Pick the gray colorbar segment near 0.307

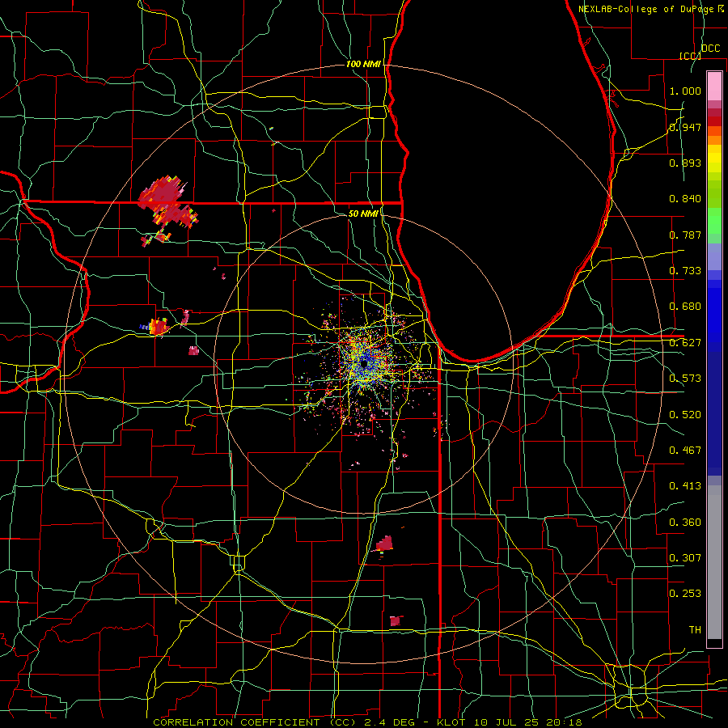[x=714, y=562]
